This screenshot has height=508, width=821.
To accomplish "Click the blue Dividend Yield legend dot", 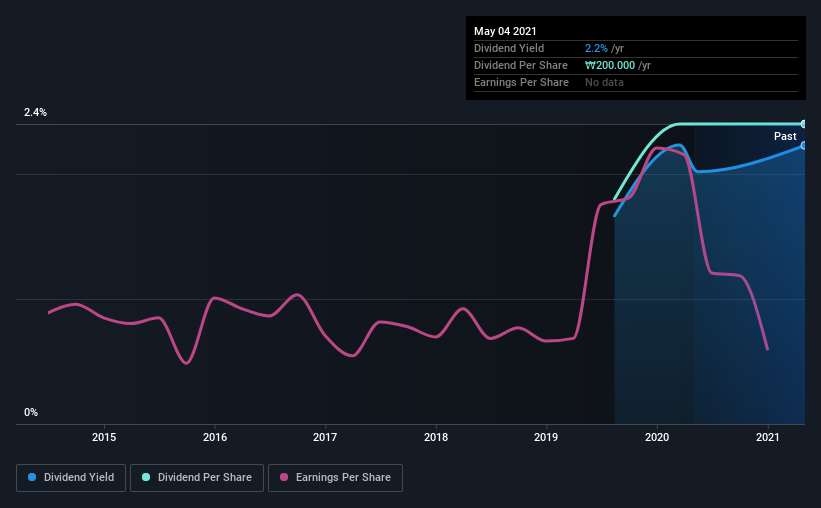I will point(32,477).
